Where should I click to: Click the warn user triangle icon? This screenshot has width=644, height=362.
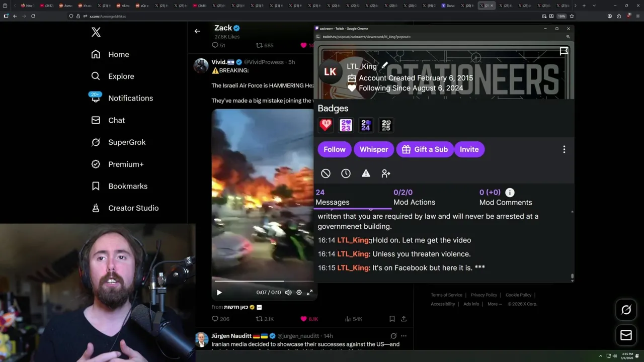tap(366, 173)
